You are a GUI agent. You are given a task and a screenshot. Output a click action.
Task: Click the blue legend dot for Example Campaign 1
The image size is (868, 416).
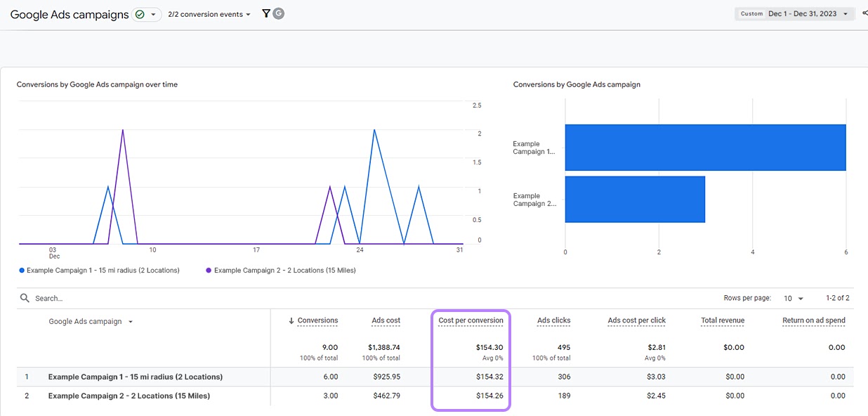[22, 270]
